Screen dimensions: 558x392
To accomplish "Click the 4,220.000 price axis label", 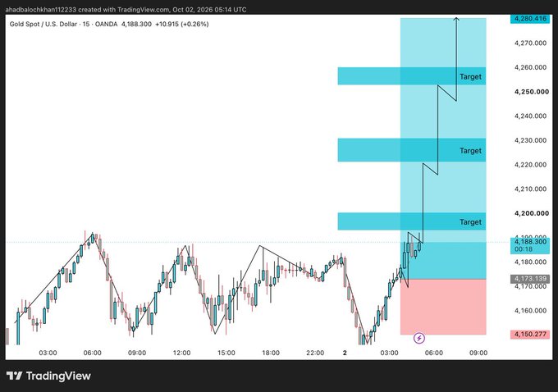I will point(530,165).
